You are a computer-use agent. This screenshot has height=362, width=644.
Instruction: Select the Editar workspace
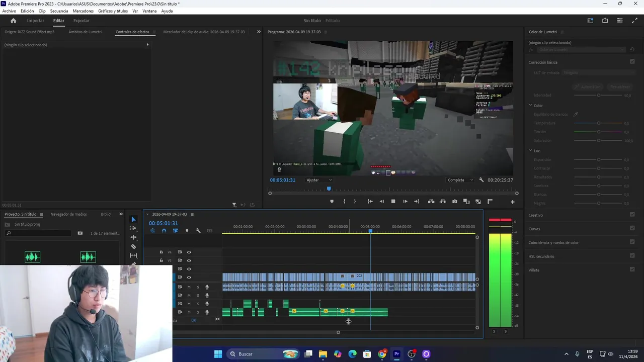point(59,21)
